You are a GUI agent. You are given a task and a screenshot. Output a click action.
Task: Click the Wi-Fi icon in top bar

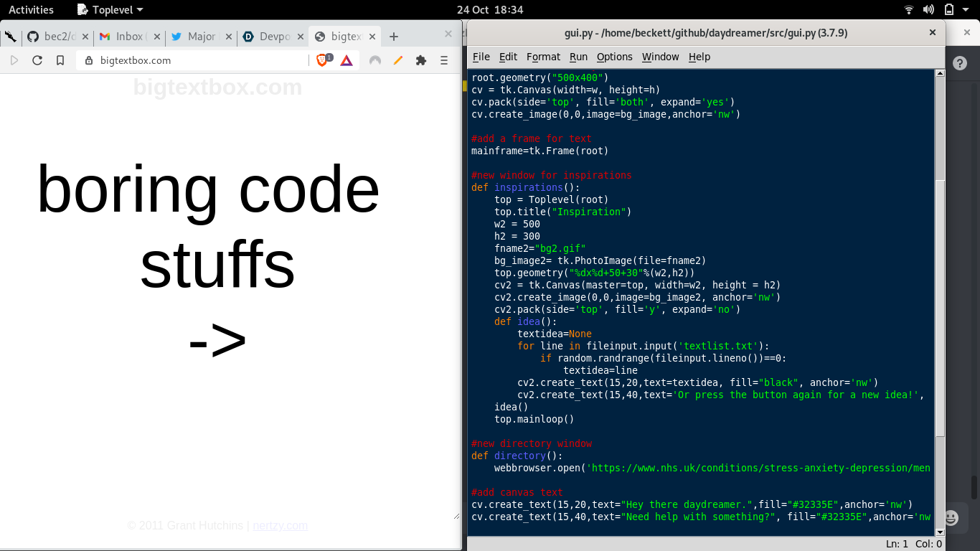tap(909, 9)
